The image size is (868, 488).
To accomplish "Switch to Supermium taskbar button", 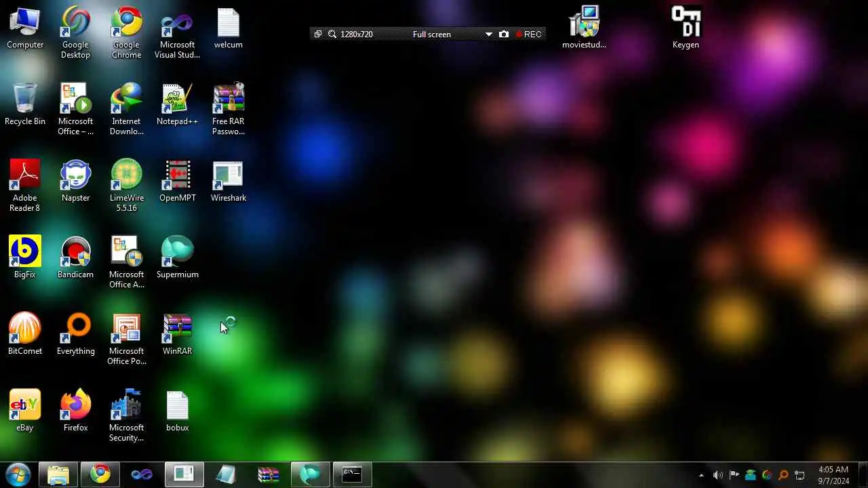I will tap(311, 474).
